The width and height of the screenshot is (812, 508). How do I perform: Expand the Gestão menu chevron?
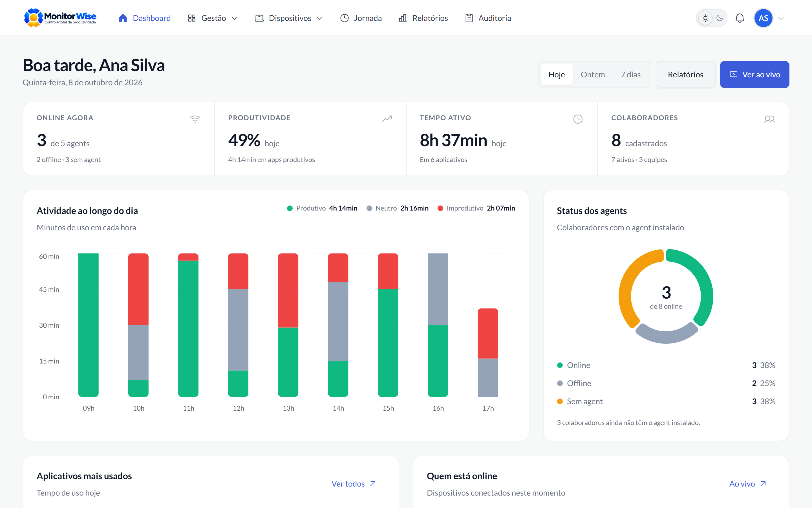[x=235, y=18]
